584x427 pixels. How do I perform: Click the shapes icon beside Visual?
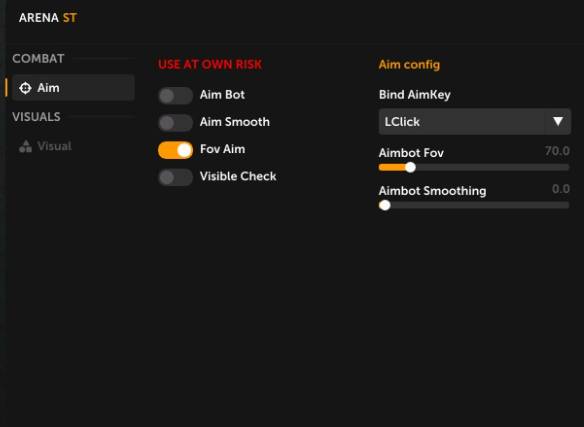[25, 146]
